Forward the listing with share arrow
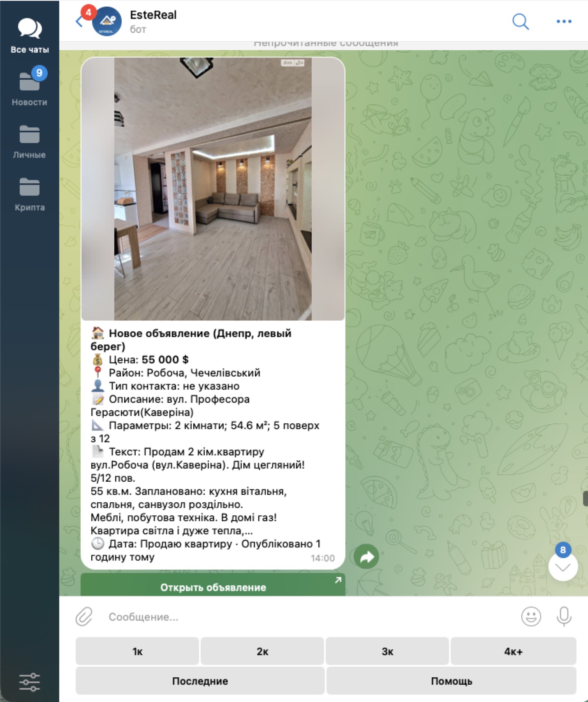The image size is (588, 702). (x=366, y=557)
